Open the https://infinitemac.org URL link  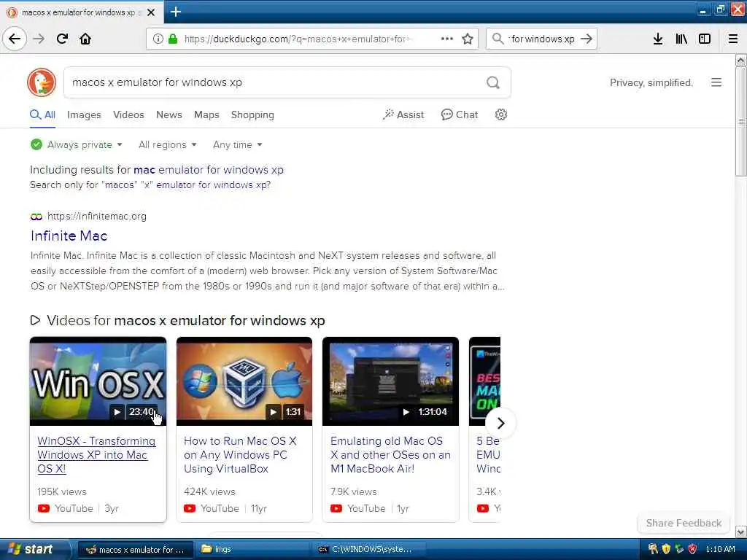click(x=97, y=216)
